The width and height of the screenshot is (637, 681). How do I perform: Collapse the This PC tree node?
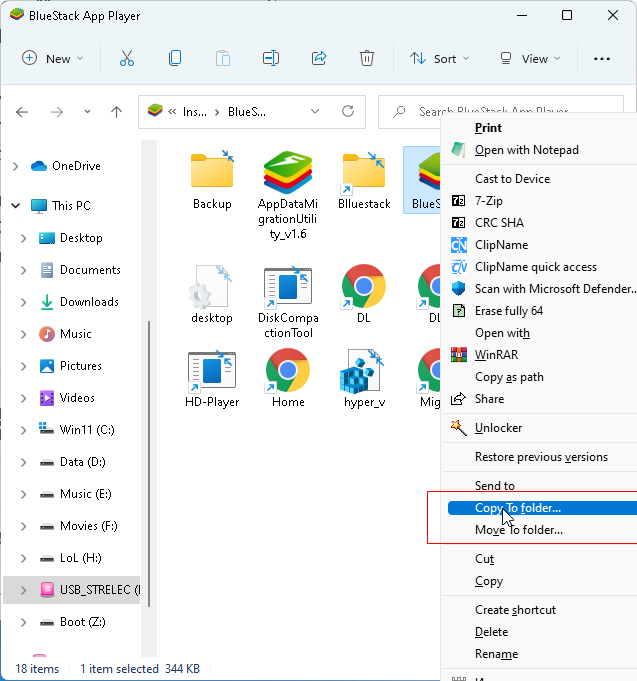click(x=16, y=205)
